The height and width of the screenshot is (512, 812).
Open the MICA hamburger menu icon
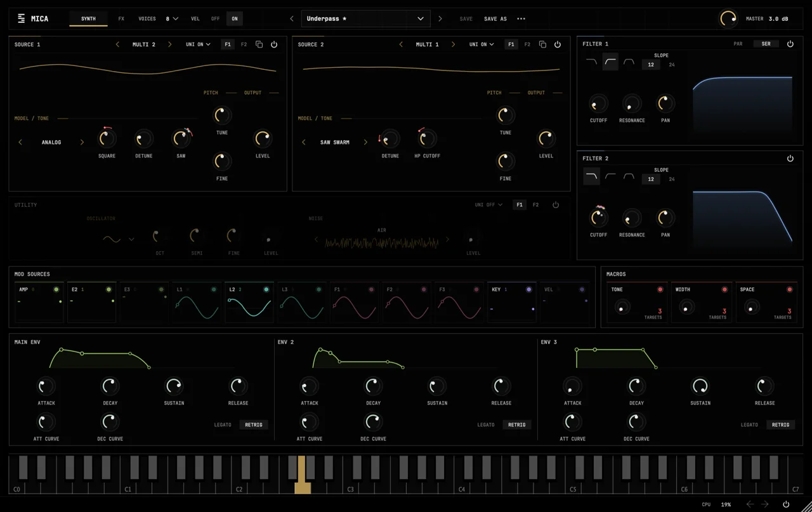[21, 18]
